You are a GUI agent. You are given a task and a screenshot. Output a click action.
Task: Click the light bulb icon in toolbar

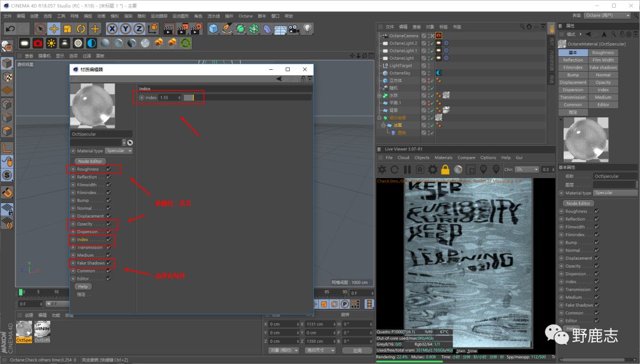[308, 28]
